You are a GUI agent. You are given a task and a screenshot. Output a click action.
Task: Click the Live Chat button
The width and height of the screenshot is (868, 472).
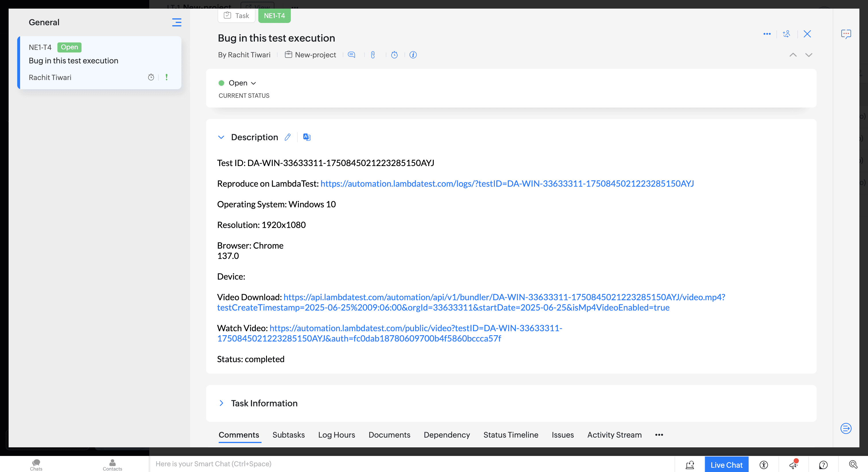point(726,465)
